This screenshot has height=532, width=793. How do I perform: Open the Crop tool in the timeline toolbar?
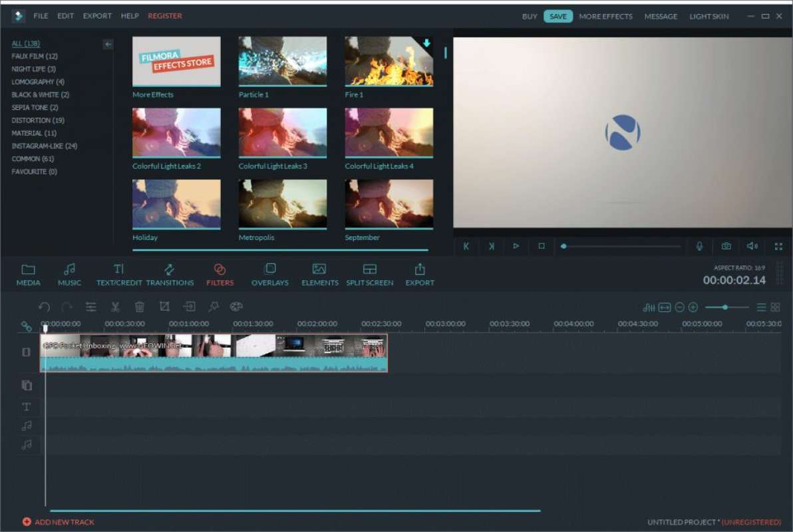(x=164, y=307)
